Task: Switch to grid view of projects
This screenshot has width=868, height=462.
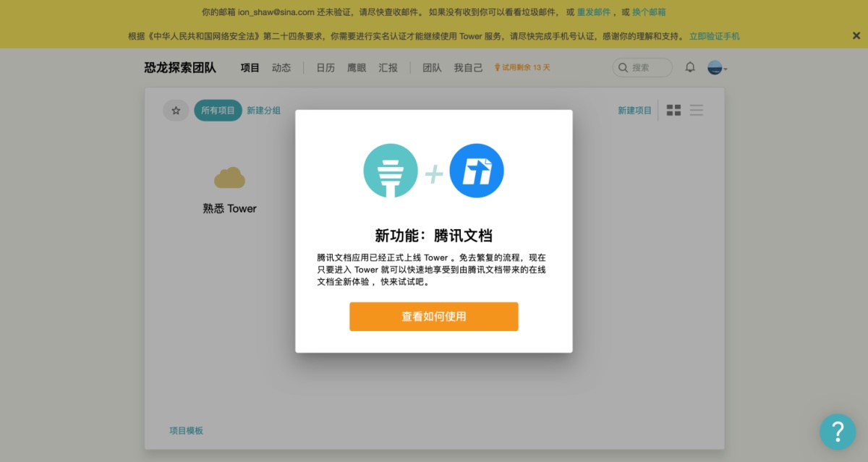Action: click(673, 111)
